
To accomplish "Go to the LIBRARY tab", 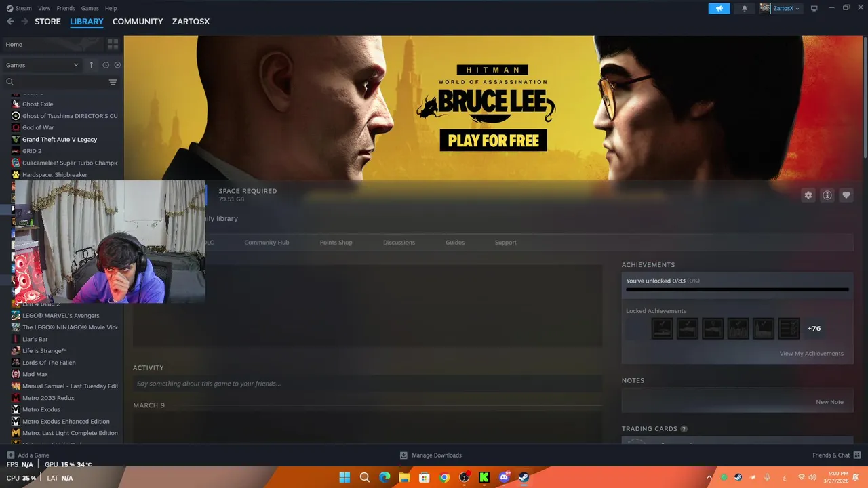I will pyautogui.click(x=87, y=22).
